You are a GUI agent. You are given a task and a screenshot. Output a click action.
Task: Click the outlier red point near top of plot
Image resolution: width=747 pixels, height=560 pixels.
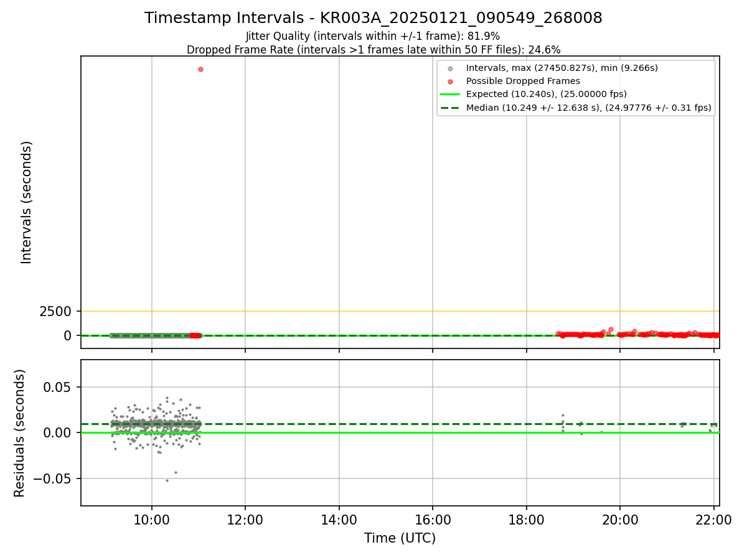[200, 69]
